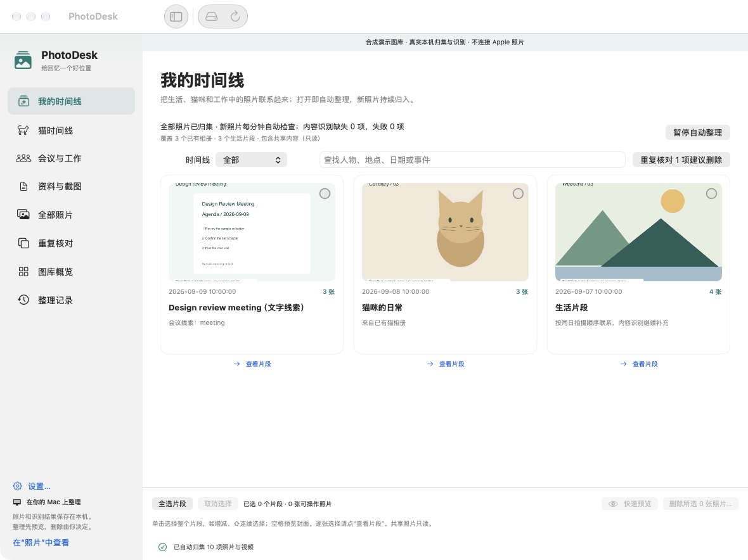This screenshot has width=748, height=560.
Task: Click the date 2026-09-09 10:00:00
Action: [x=202, y=291]
